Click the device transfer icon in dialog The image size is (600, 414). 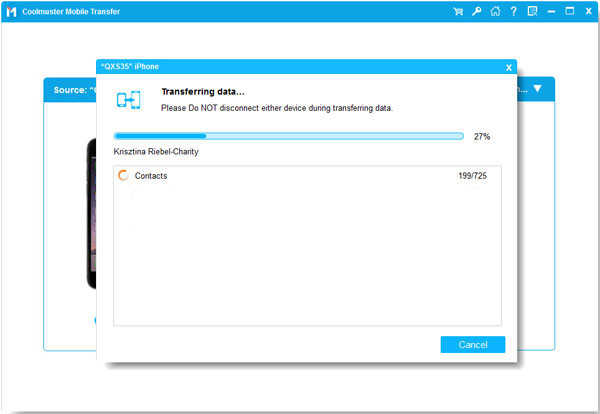[129, 100]
